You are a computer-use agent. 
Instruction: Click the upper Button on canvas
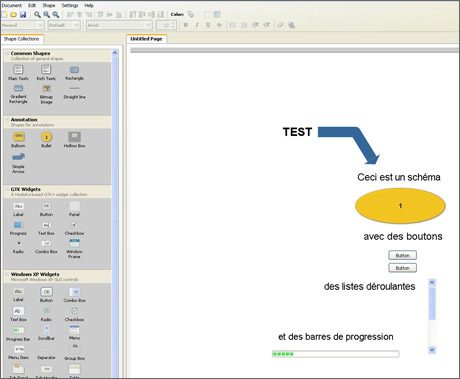(403, 255)
